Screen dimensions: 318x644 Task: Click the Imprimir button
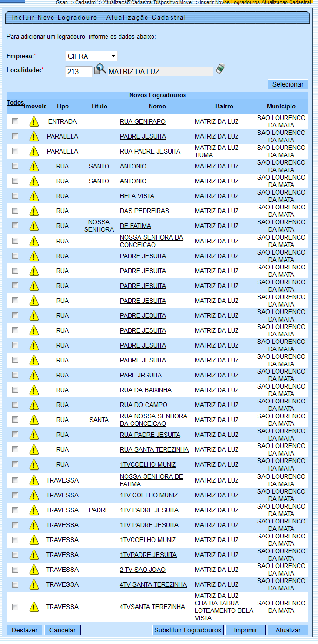click(245, 630)
